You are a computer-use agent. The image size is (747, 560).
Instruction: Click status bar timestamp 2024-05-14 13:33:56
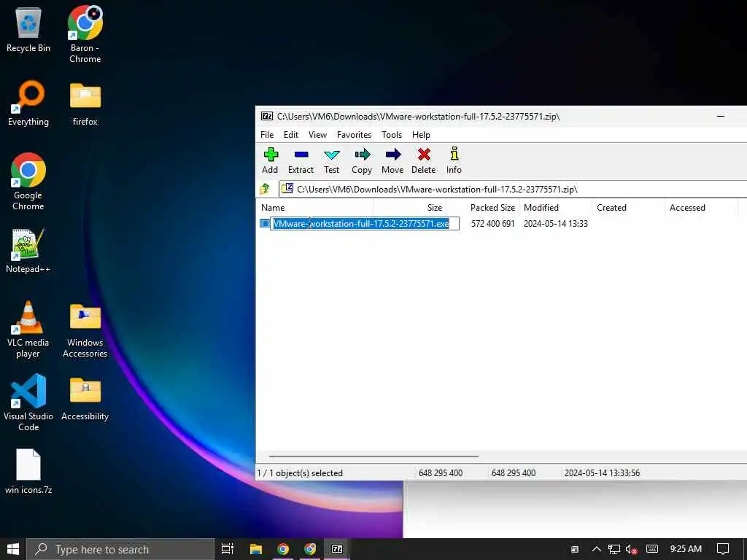click(x=602, y=472)
